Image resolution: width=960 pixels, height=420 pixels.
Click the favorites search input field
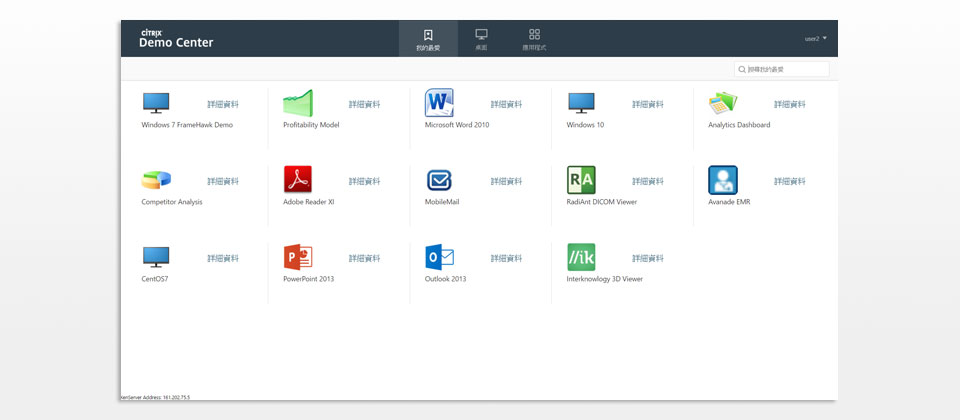click(x=786, y=70)
